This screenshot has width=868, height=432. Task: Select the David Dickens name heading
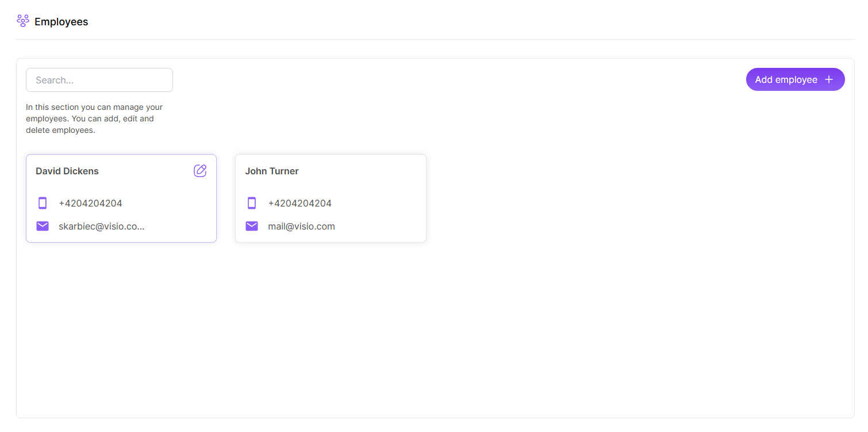67,171
